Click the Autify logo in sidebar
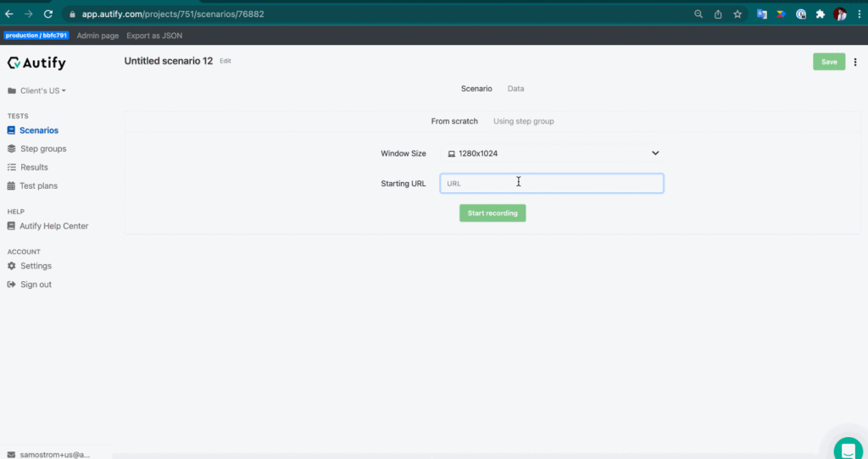Screen dimensions: 868x459 (36, 63)
